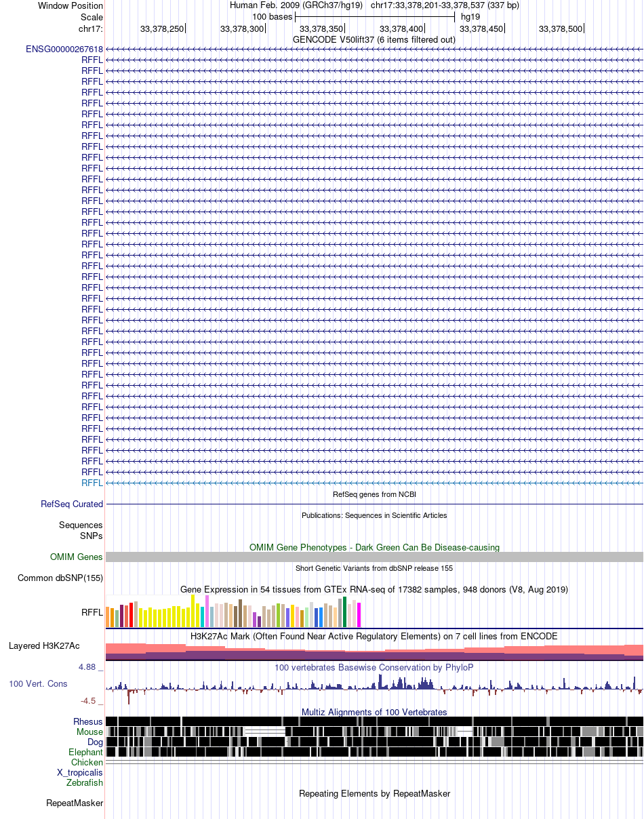Click the hg19 assembly label
Screen dimensions: 644x819
[x=470, y=17]
